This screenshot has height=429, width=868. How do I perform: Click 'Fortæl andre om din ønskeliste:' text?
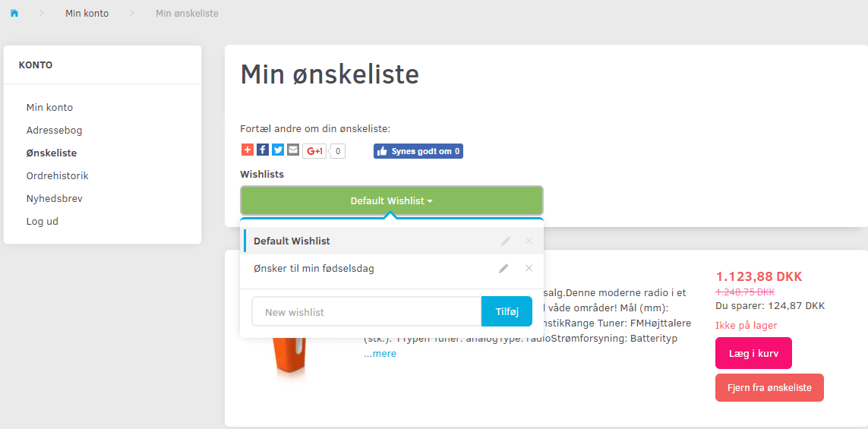pyautogui.click(x=316, y=129)
